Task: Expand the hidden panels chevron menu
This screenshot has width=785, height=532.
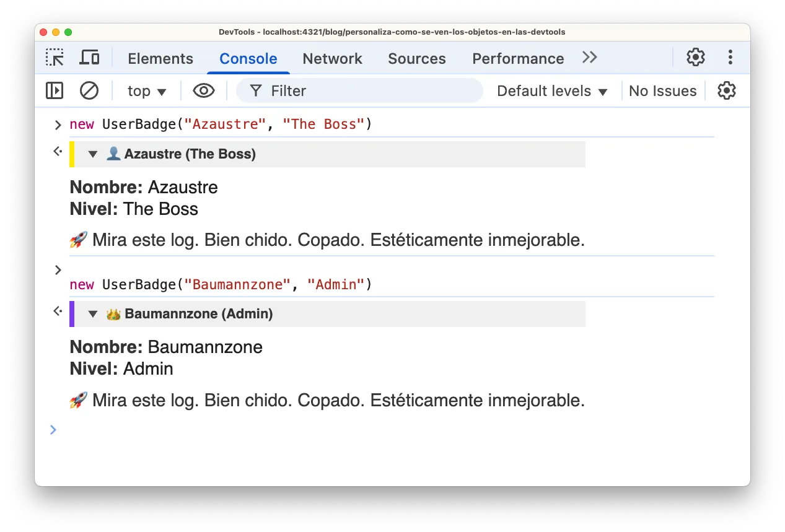Action: [589, 57]
